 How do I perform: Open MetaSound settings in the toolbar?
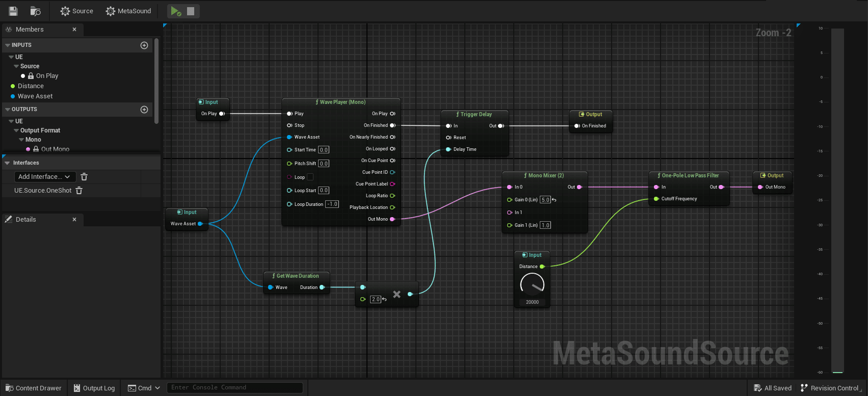click(x=128, y=11)
